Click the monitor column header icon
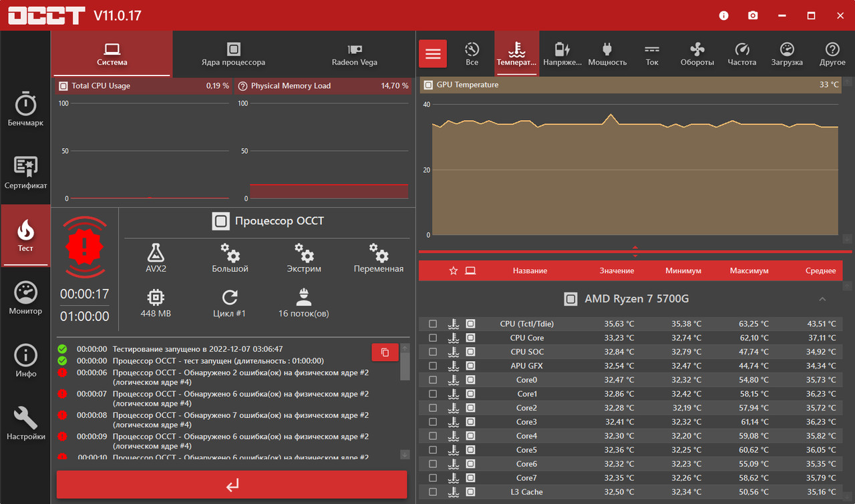Image resolution: width=855 pixels, height=504 pixels. (x=470, y=270)
